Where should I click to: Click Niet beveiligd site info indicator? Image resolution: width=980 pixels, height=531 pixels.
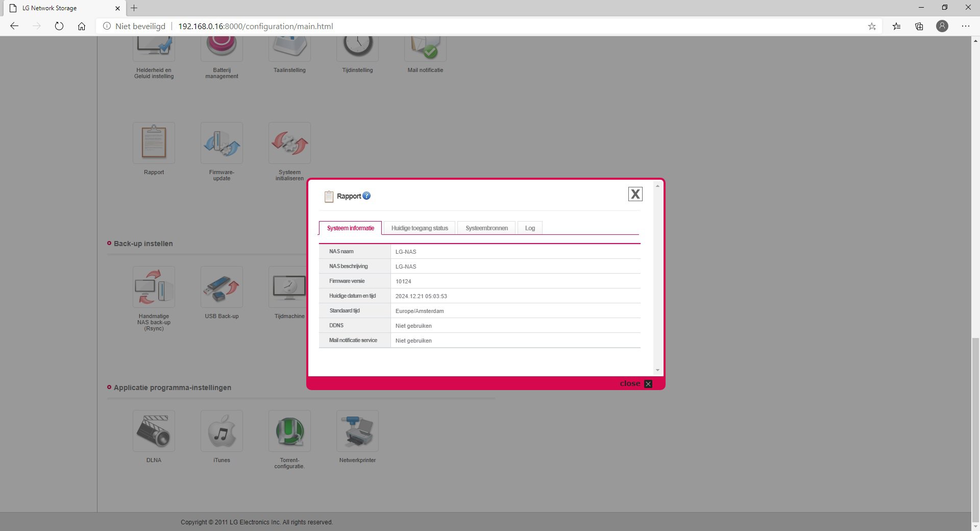tap(134, 26)
